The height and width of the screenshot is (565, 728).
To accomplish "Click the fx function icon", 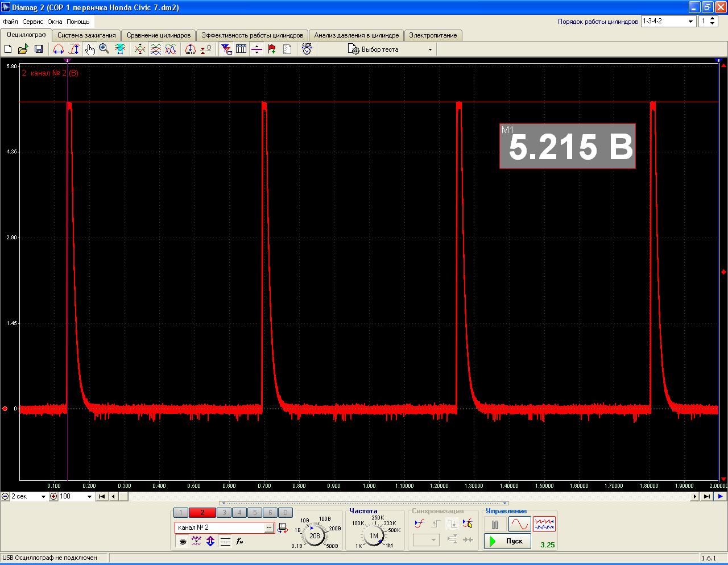I will (x=240, y=542).
